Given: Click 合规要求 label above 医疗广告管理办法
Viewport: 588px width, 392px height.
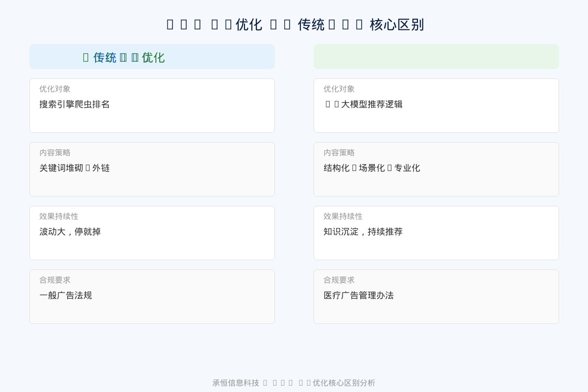Looking at the screenshot, I should pos(339,280).
